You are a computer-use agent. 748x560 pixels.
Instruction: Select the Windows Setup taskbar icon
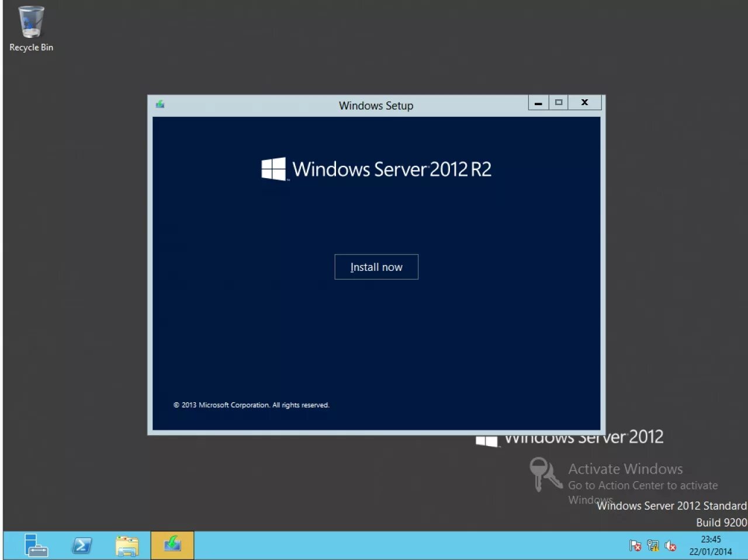click(172, 545)
